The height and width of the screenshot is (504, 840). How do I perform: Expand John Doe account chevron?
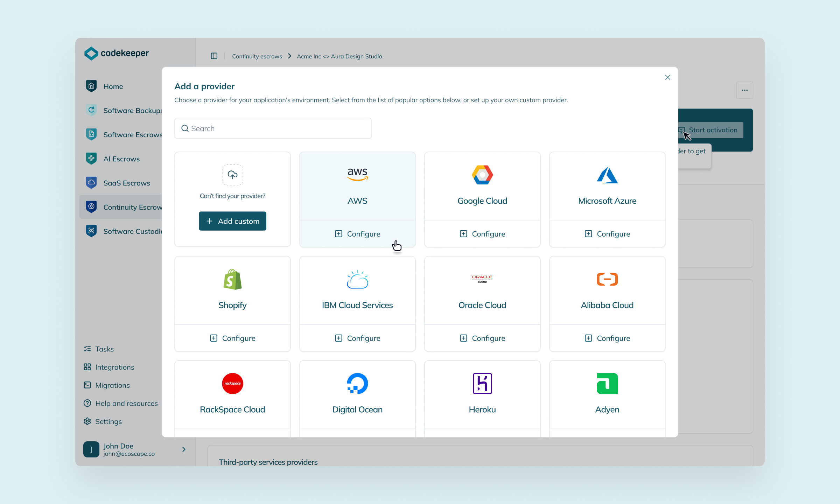(x=184, y=449)
